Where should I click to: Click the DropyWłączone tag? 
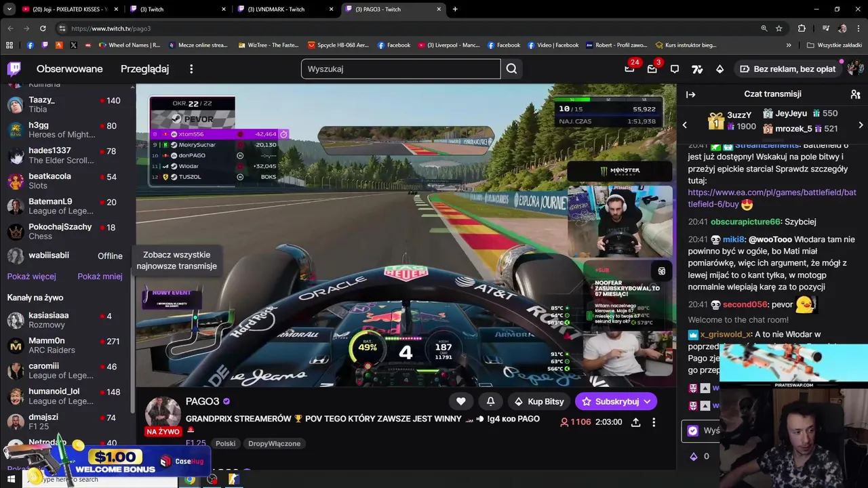click(x=274, y=443)
